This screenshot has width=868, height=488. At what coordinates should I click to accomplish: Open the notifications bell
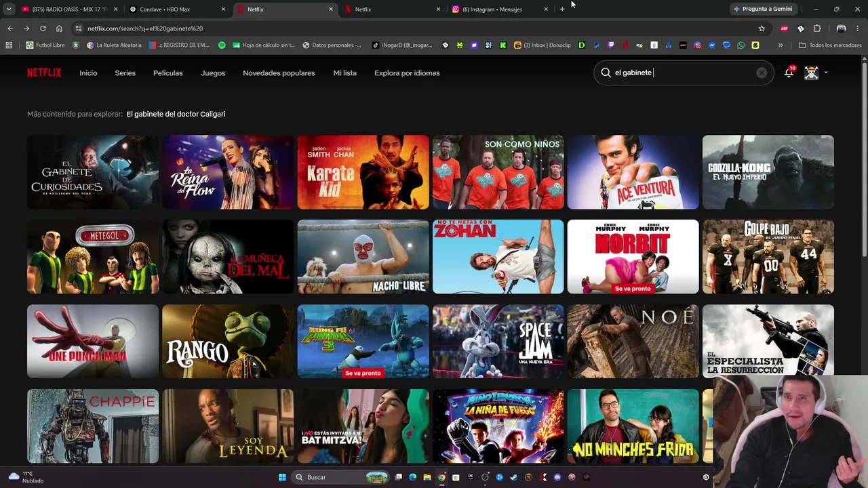pos(789,73)
